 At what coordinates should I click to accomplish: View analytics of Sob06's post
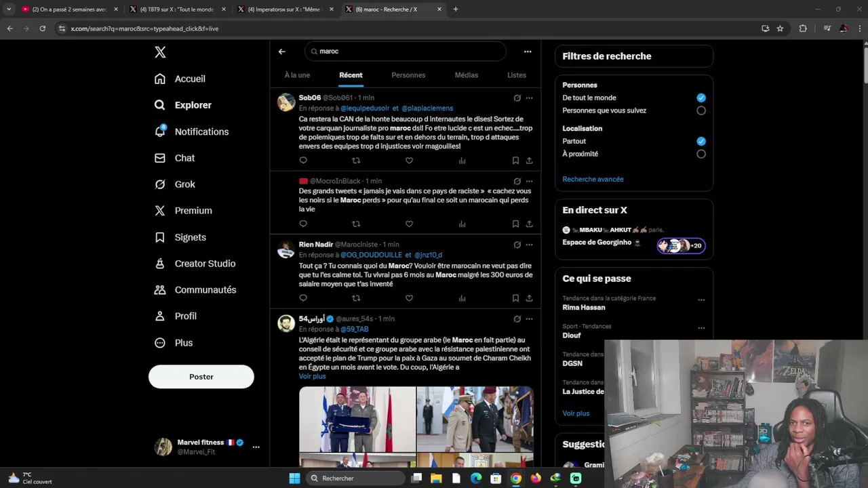tap(462, 161)
